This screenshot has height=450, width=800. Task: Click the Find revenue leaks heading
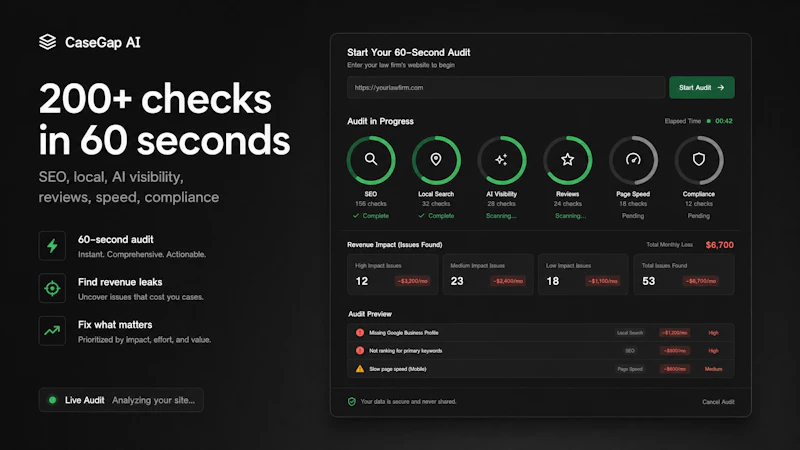[120, 282]
